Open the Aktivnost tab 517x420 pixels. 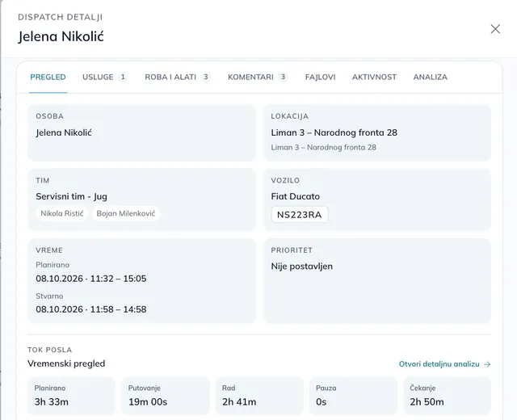pos(374,78)
